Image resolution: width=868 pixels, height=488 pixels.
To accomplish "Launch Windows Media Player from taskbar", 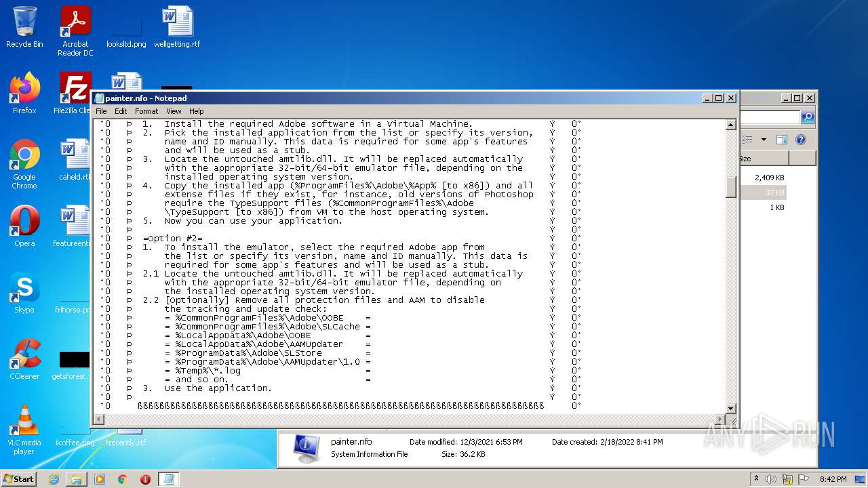I will click(100, 479).
